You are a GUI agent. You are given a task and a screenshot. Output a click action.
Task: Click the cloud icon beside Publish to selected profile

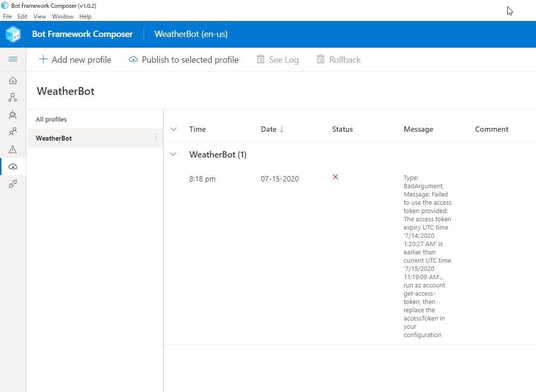click(x=133, y=59)
